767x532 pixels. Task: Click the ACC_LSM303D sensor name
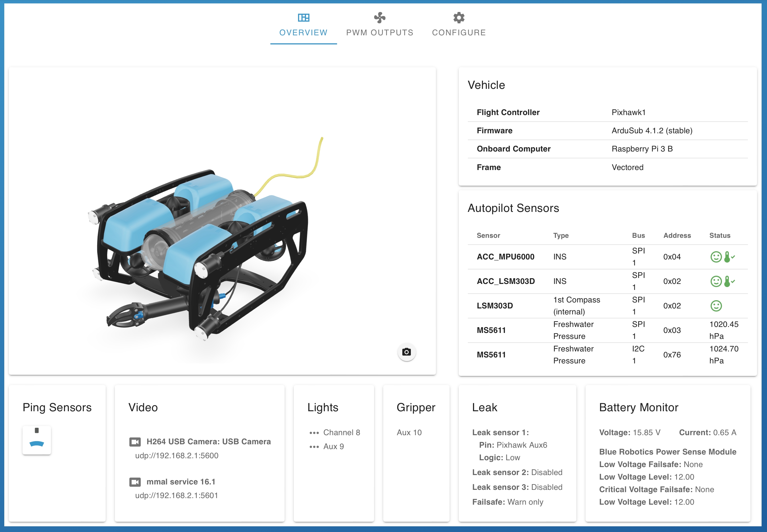click(505, 281)
